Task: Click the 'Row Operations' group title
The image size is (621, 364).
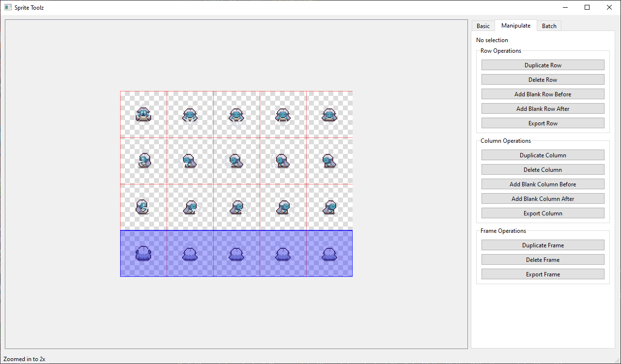Action: 501,51
